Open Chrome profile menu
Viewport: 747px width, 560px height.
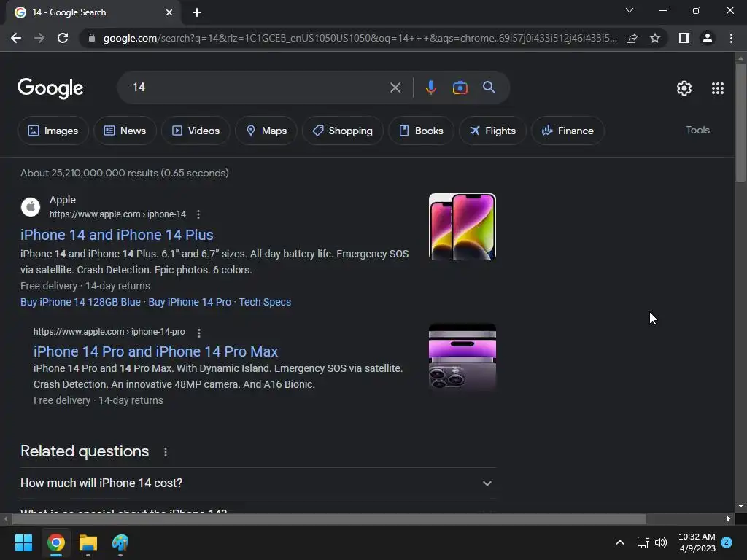[x=708, y=38]
